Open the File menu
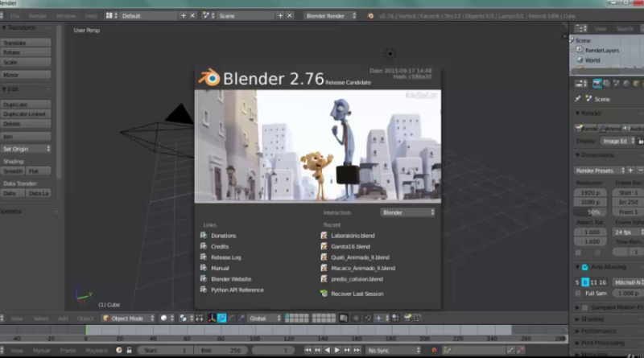 (14, 15)
